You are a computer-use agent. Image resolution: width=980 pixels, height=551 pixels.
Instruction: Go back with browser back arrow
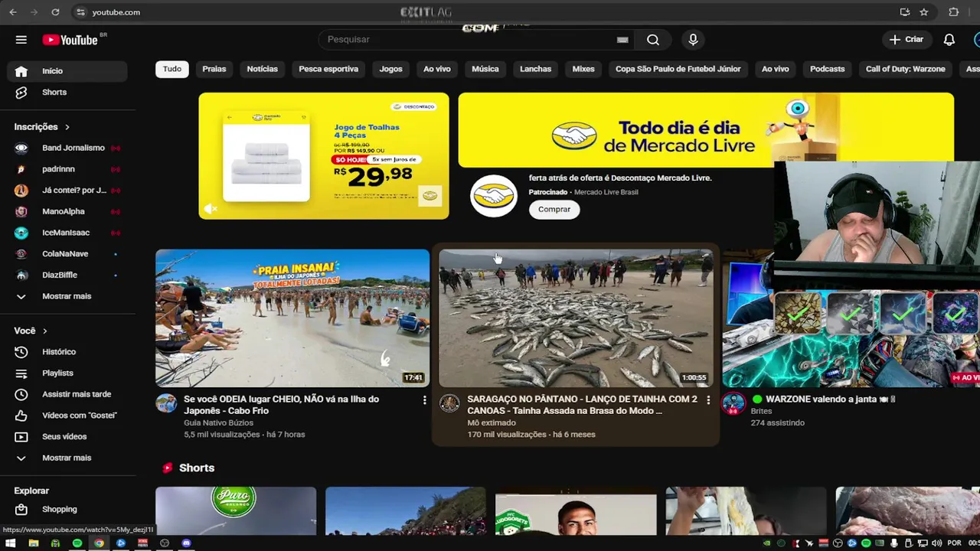[13, 12]
